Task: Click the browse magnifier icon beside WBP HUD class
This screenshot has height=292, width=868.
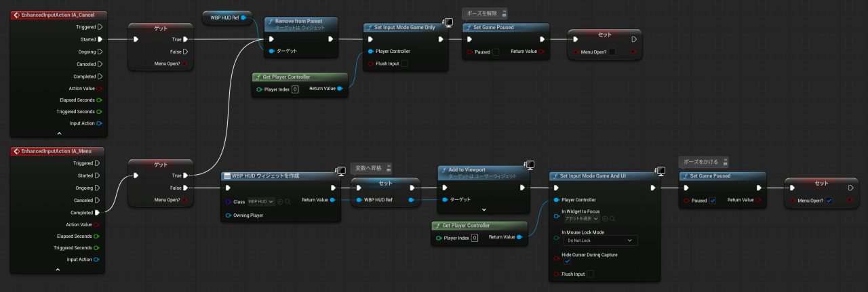Action: click(288, 201)
